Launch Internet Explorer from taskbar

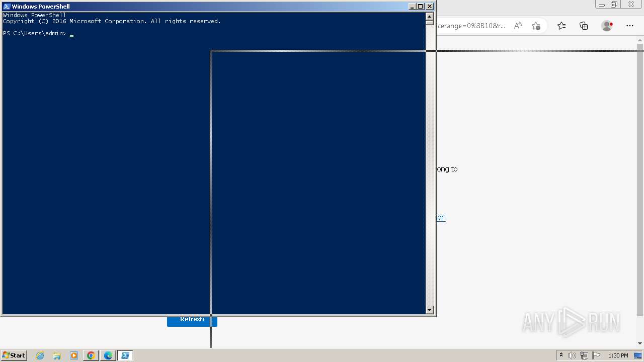pos(40,355)
